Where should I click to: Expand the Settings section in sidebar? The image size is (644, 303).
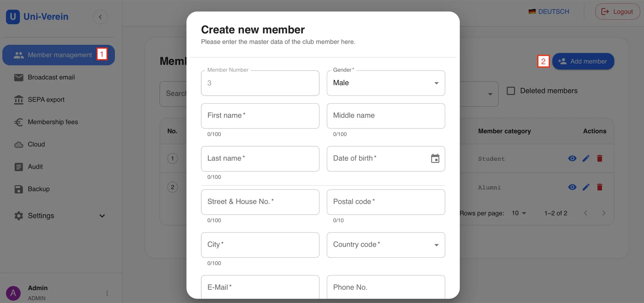coord(60,216)
